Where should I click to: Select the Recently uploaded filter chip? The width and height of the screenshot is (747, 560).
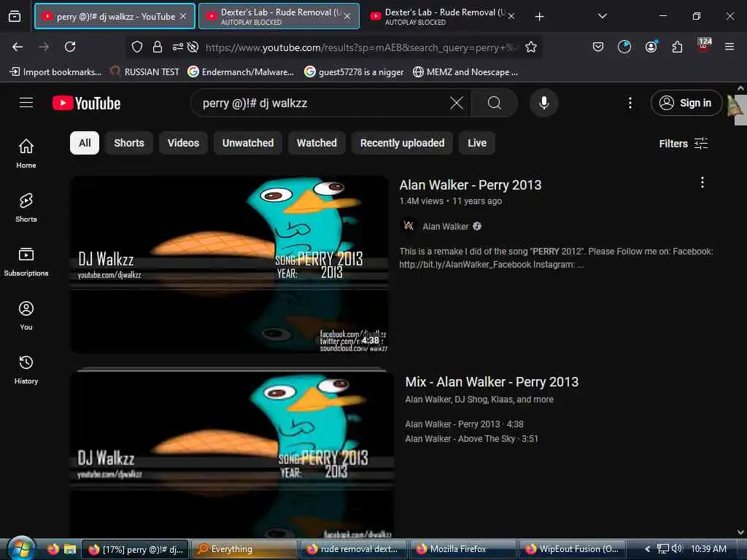click(402, 143)
